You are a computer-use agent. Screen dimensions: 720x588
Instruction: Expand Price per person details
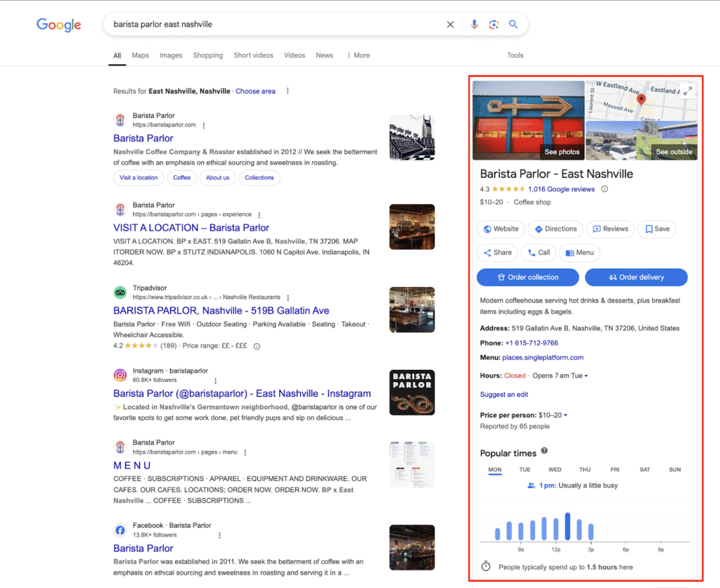click(565, 415)
